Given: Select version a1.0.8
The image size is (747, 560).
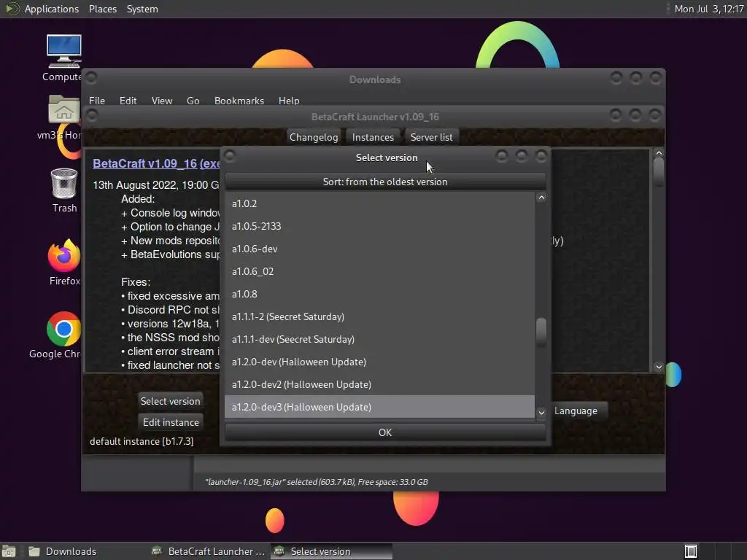Looking at the screenshot, I should 379,294.
